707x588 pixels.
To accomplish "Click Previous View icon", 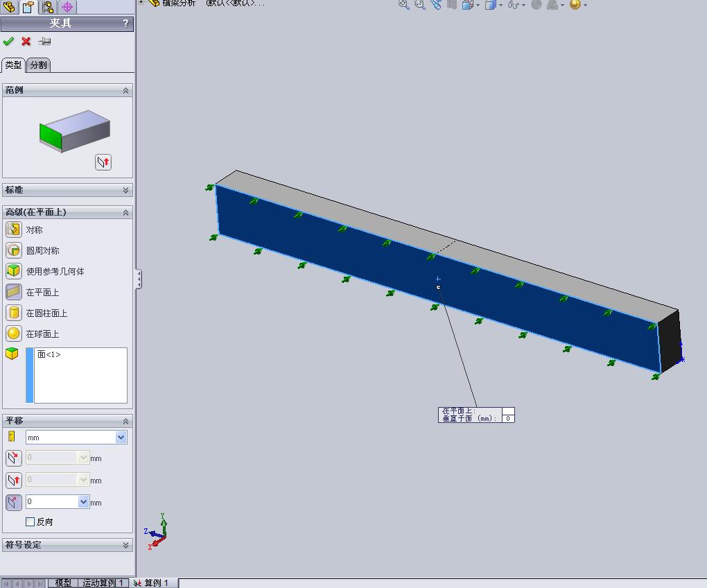I will click(x=435, y=5).
